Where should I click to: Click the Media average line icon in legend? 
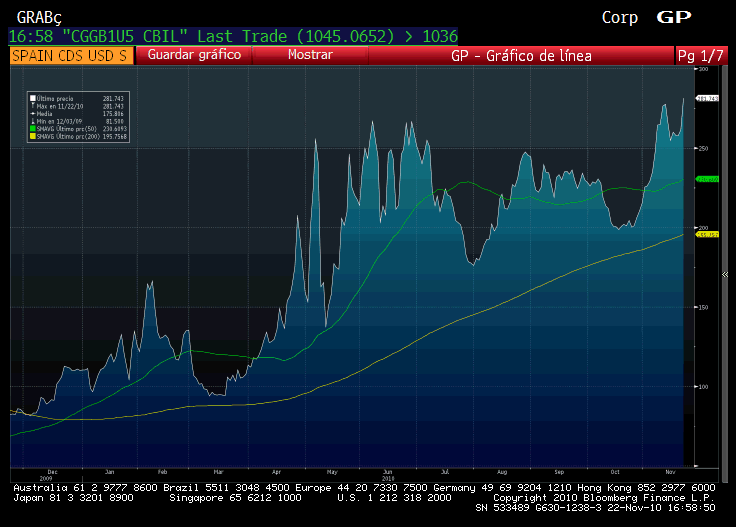(33, 114)
